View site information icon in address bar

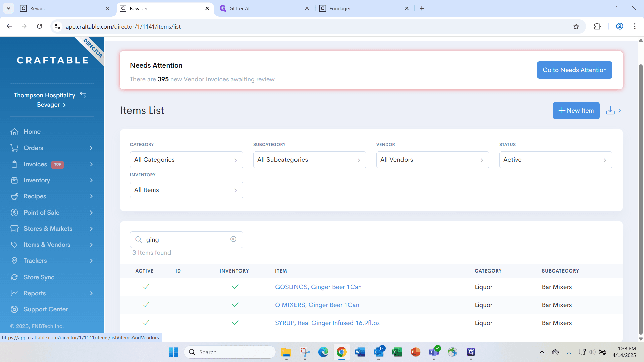[57, 26]
